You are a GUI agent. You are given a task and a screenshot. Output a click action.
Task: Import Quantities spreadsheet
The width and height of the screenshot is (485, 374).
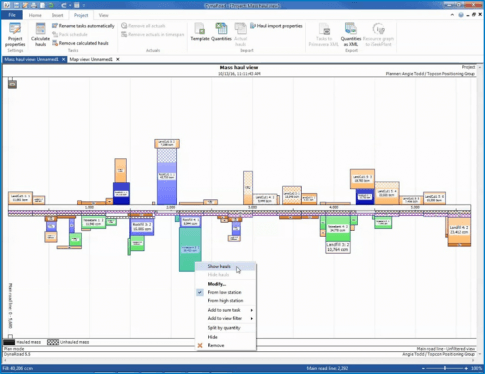click(221, 32)
